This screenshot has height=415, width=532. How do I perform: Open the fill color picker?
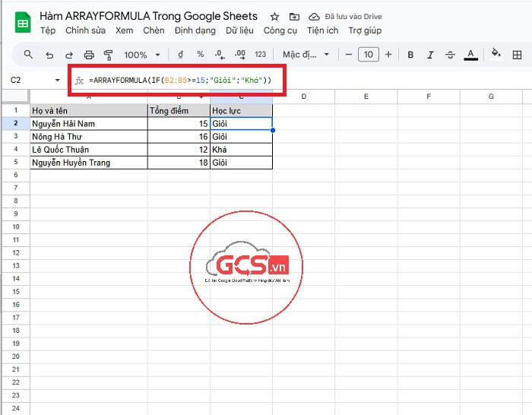(496, 55)
